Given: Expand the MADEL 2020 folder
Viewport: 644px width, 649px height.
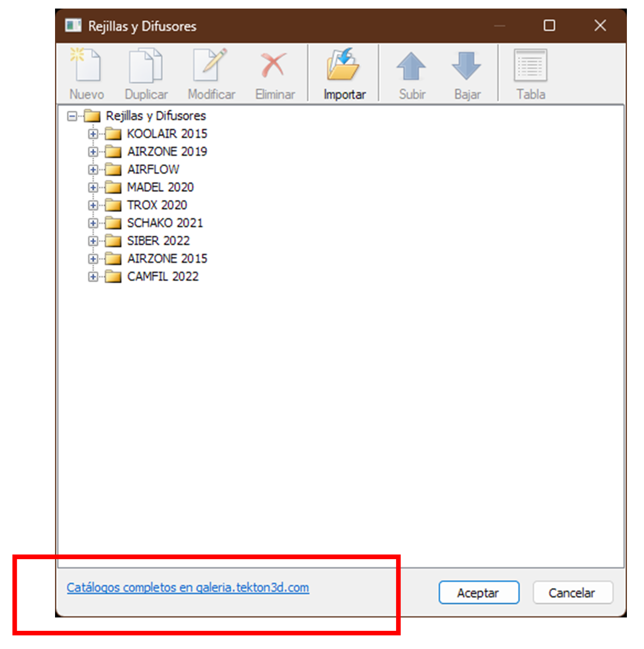Looking at the screenshot, I should [93, 188].
